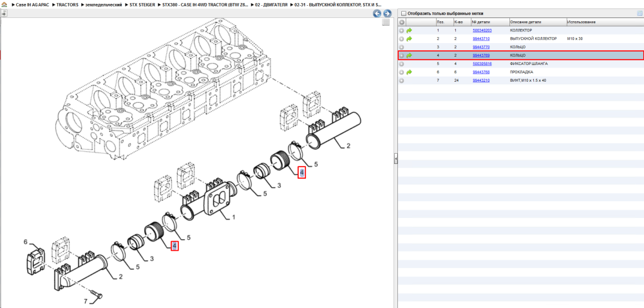Open '02 - ДВИГАТЕЛЯ' breadcrumb

(x=270, y=5)
